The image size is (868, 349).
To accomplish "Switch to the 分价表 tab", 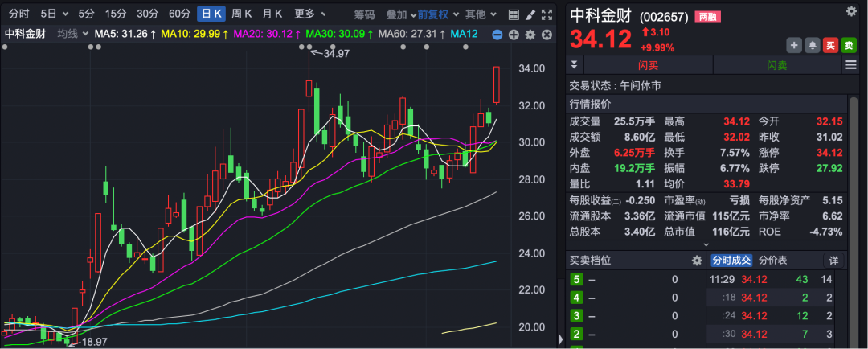I will [x=775, y=261].
